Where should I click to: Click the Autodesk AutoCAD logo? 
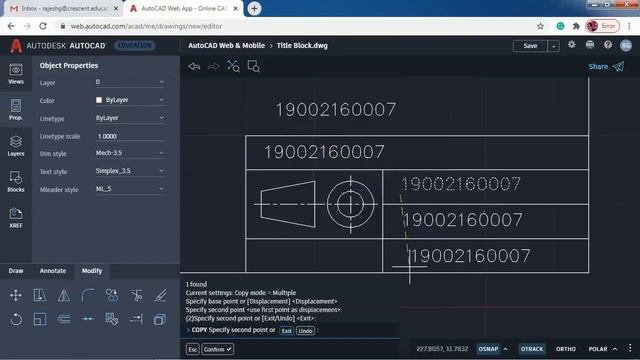pos(58,46)
